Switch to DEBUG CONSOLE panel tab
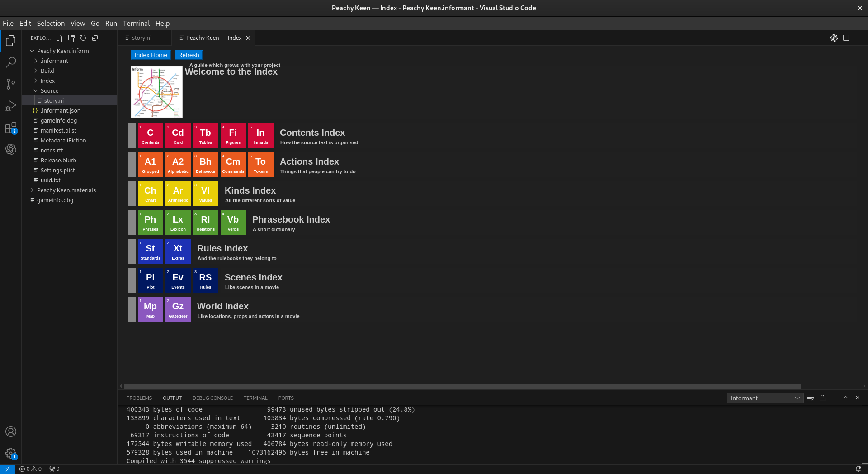868x474 pixels. (212, 398)
